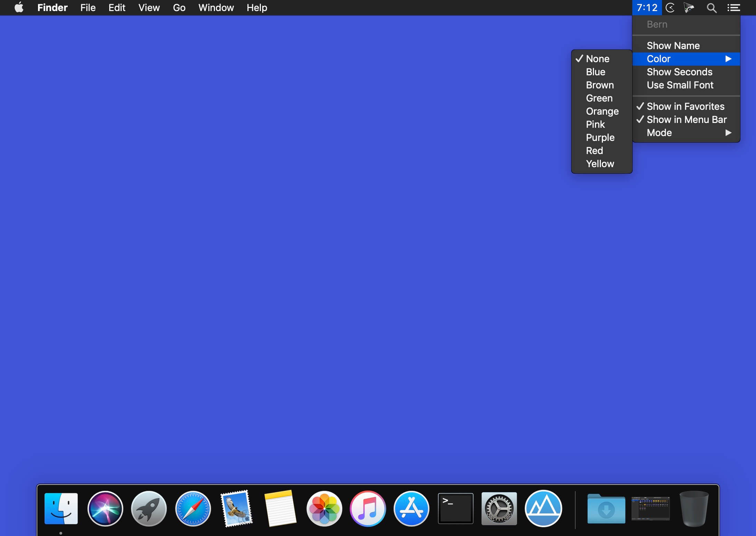Toggle Show in Menu Bar option
Viewport: 756px width, 536px height.
[686, 119]
